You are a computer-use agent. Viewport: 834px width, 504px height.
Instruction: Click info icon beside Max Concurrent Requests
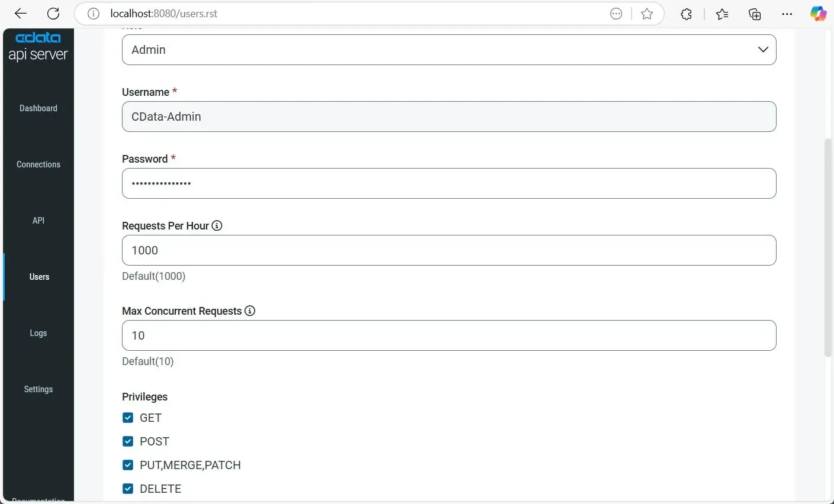pos(250,311)
